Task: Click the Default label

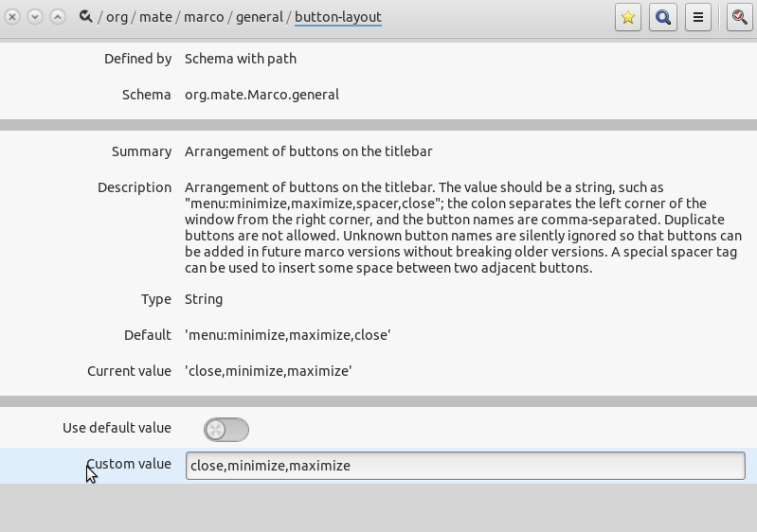Action: click(147, 335)
